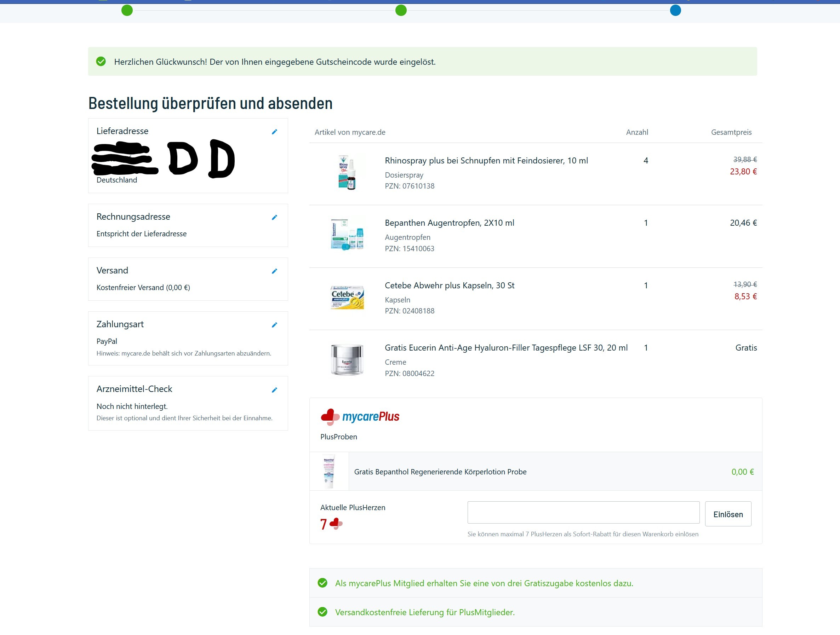Click the Rhinospray price 23,80 €
The width and height of the screenshot is (840, 635).
(x=743, y=172)
